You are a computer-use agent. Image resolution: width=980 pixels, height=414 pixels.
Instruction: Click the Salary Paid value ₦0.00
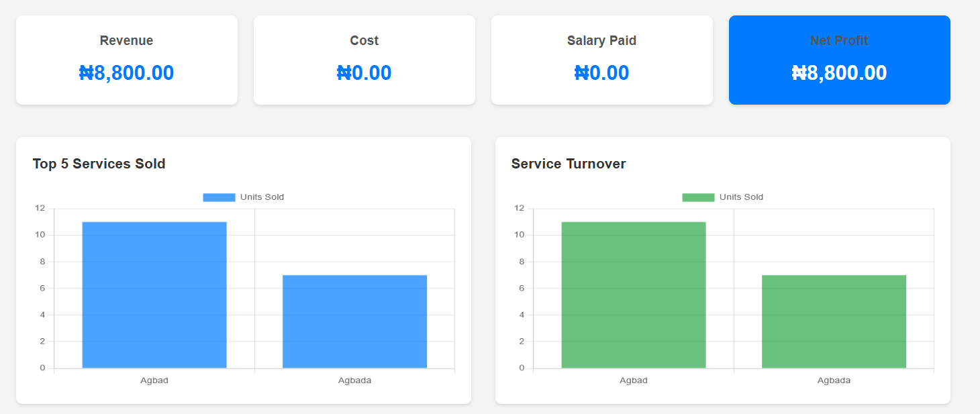click(x=601, y=72)
